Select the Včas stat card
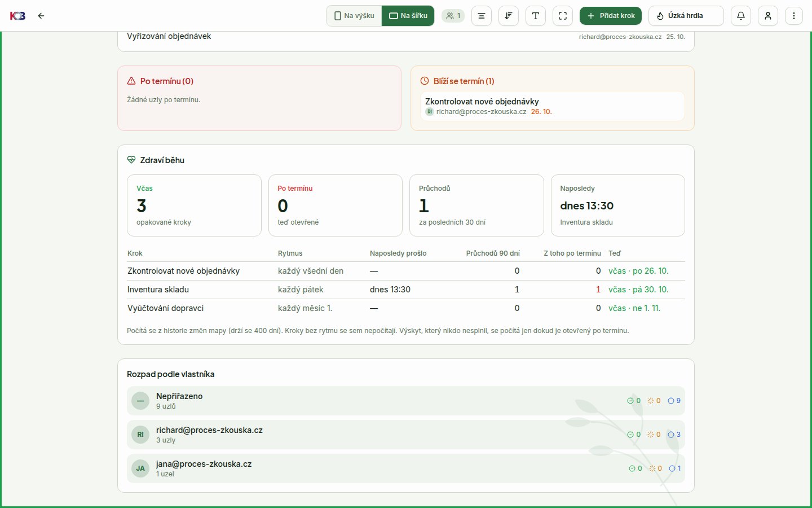 pos(194,205)
